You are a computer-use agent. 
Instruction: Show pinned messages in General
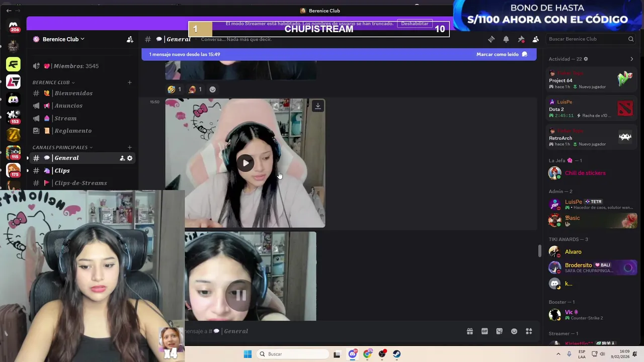tap(521, 39)
